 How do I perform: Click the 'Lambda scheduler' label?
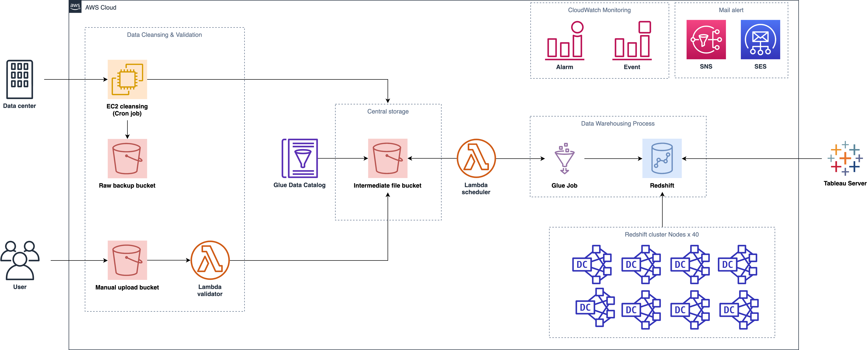click(x=476, y=189)
